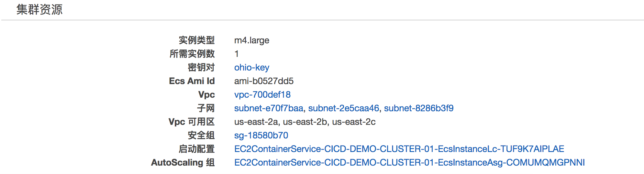The width and height of the screenshot is (644, 174).
Task: Open the EcsInstanceAsg-COMUMQMGPNNI AutoScaling group link
Action: (x=409, y=162)
